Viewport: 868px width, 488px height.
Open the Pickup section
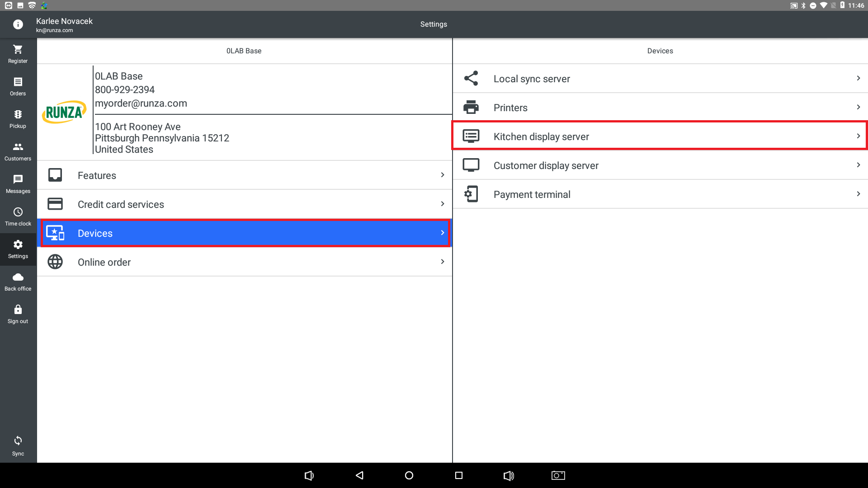pyautogui.click(x=18, y=119)
